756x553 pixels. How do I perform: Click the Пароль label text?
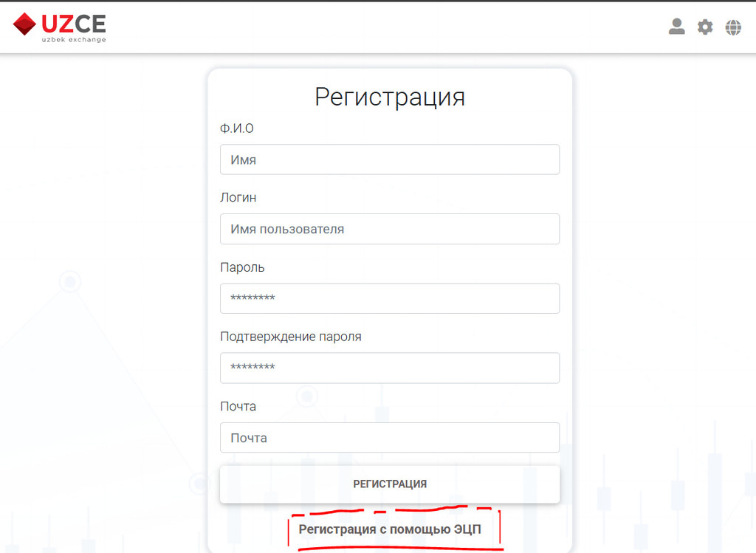(241, 267)
